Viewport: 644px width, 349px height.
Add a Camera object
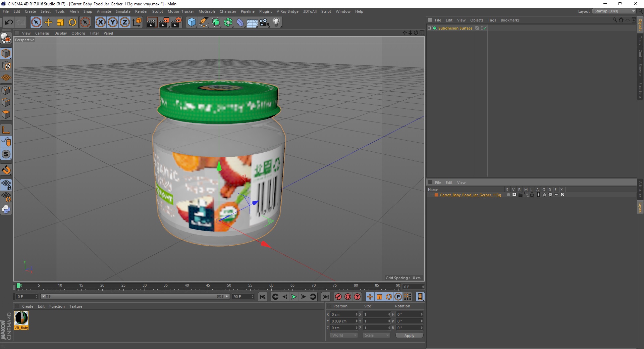[x=264, y=22]
